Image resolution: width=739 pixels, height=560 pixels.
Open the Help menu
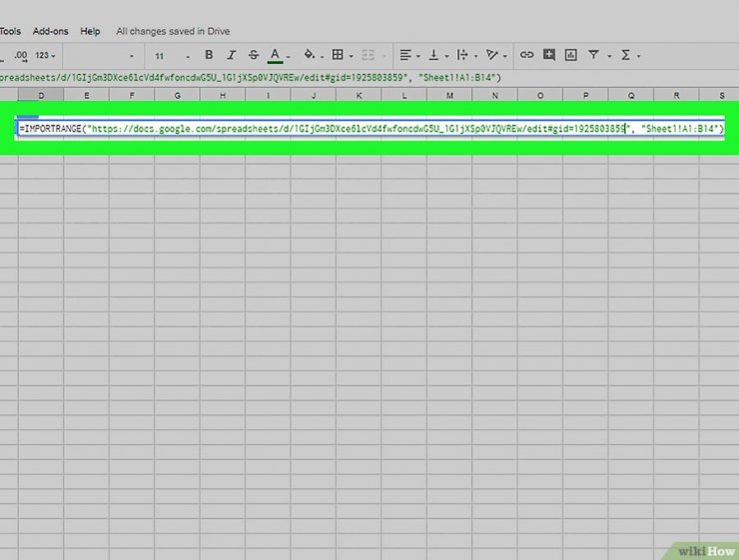(90, 31)
